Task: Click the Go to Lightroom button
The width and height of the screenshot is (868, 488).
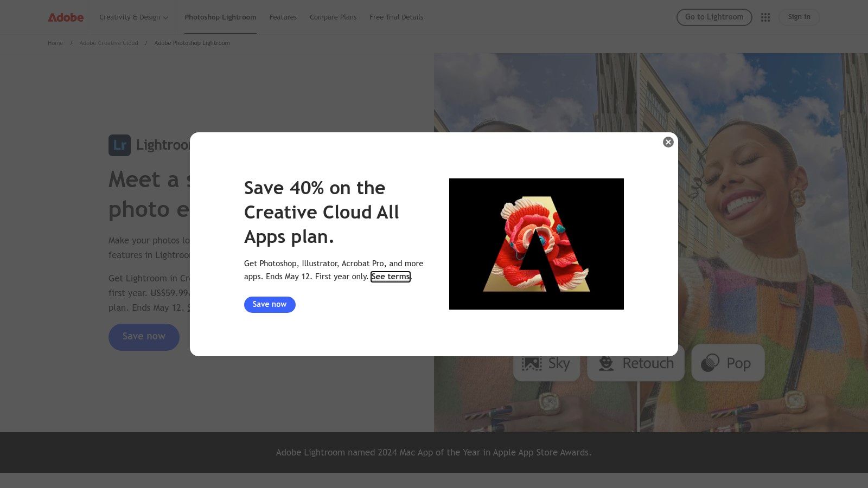Action: click(x=714, y=17)
